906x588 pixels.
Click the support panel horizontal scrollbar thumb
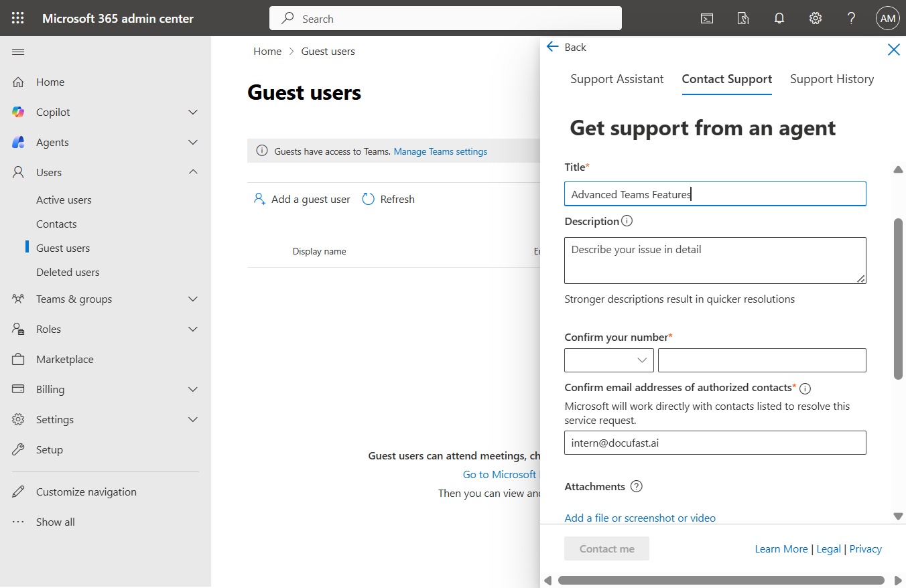click(x=721, y=580)
